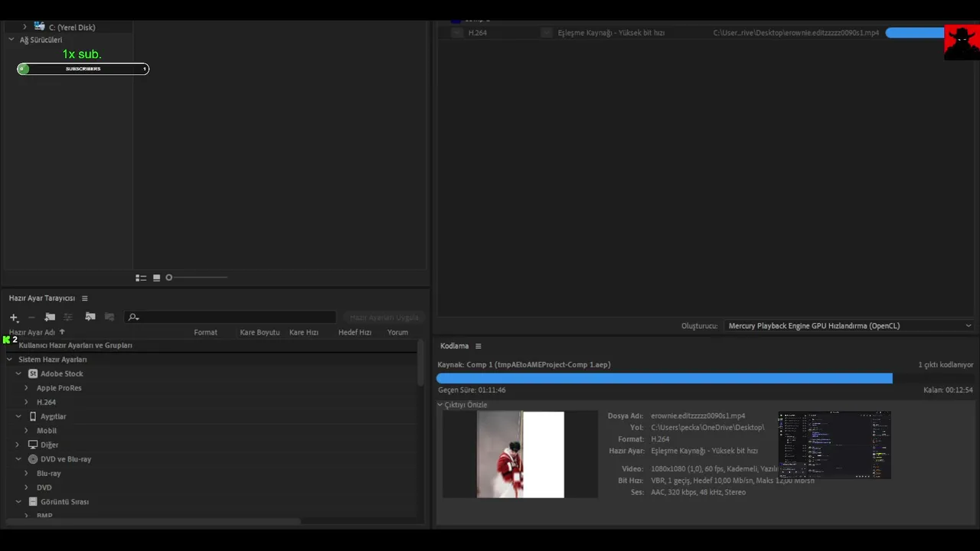Click the output preview thumbnail

click(521, 455)
